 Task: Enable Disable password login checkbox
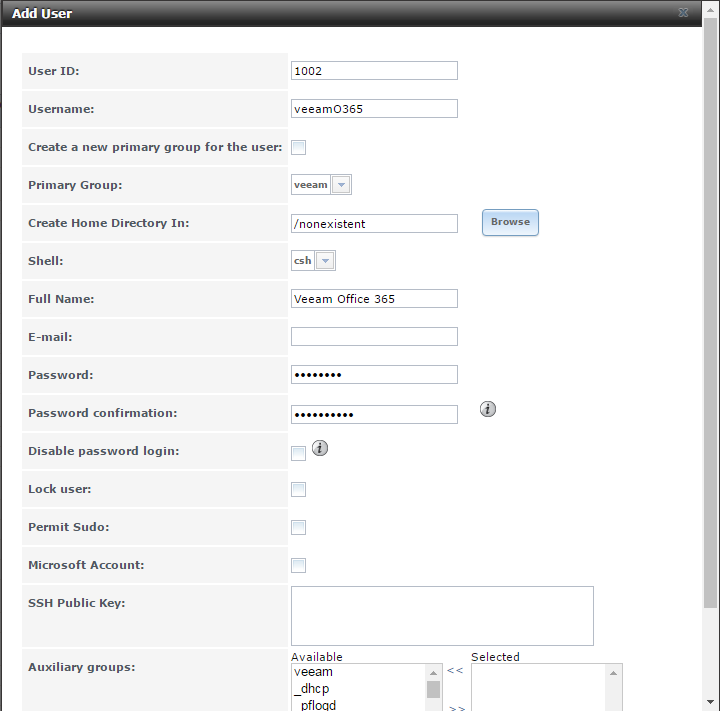click(x=298, y=453)
